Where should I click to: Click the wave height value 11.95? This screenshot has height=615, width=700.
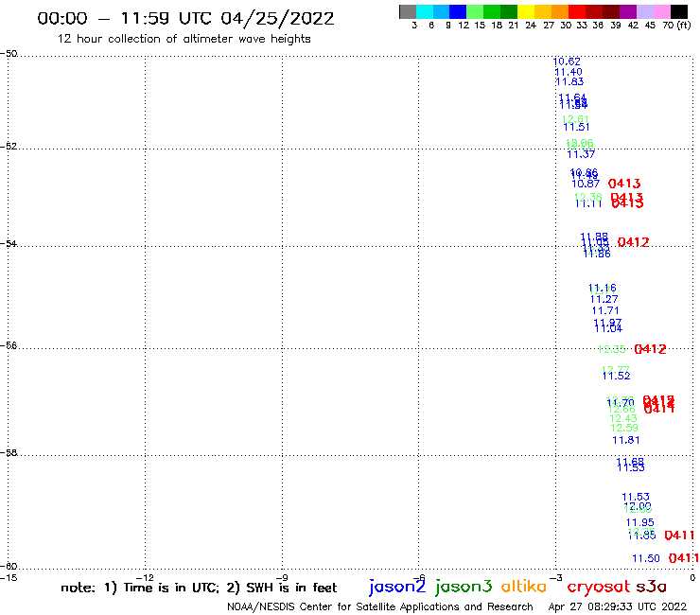640,522
